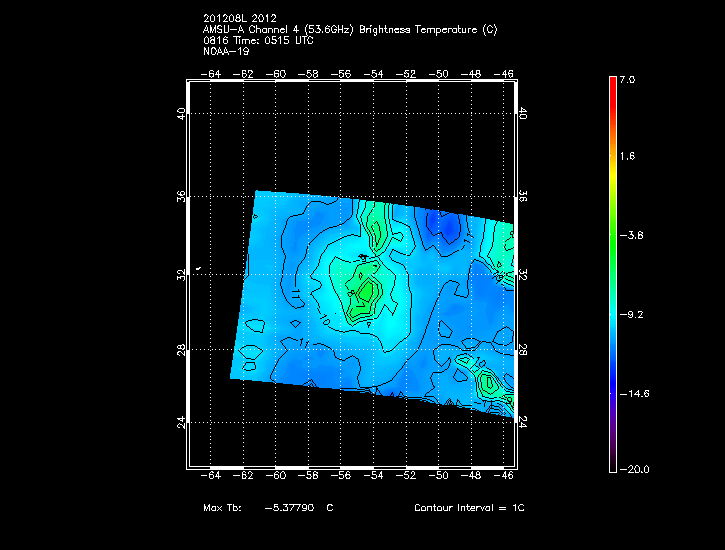Click the 'Contour Interval = 1C' text

click(x=469, y=508)
